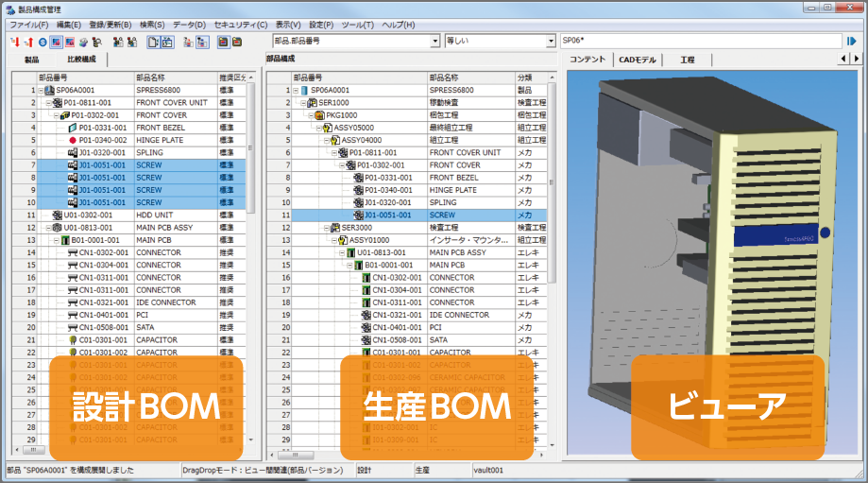Click the blue circle S toolbar icon
The image size is (868, 483).
[43, 42]
